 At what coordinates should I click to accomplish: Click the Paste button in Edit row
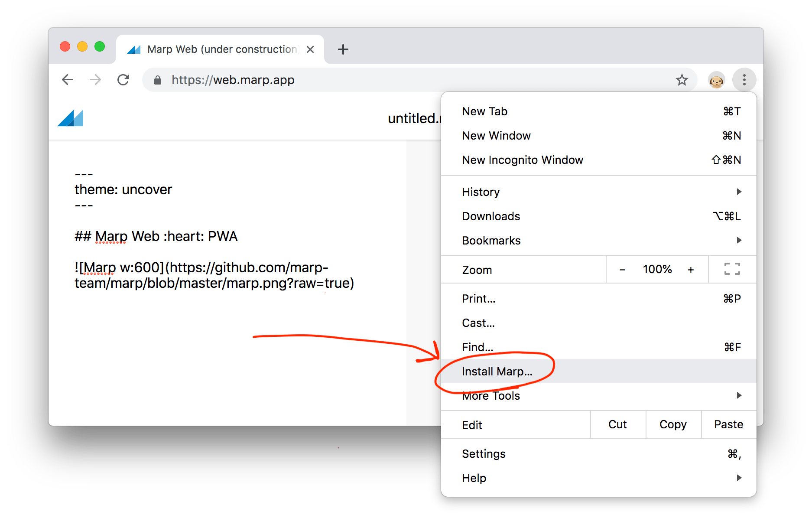(x=729, y=424)
